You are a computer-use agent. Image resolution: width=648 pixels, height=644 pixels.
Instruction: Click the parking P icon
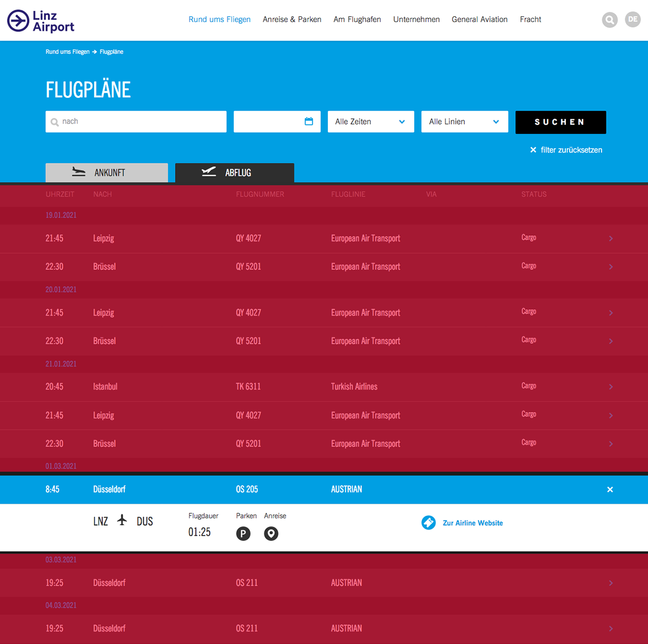[243, 534]
